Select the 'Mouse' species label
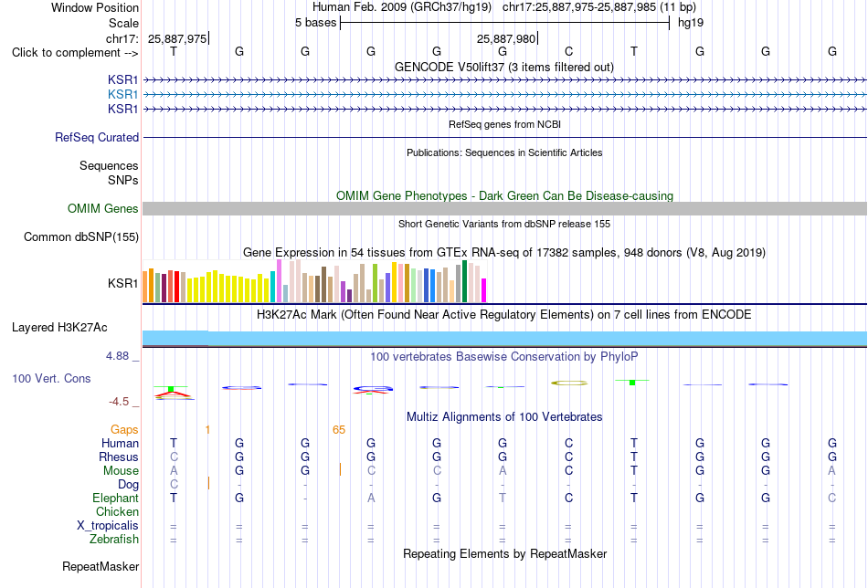The image size is (868, 588). tap(121, 471)
